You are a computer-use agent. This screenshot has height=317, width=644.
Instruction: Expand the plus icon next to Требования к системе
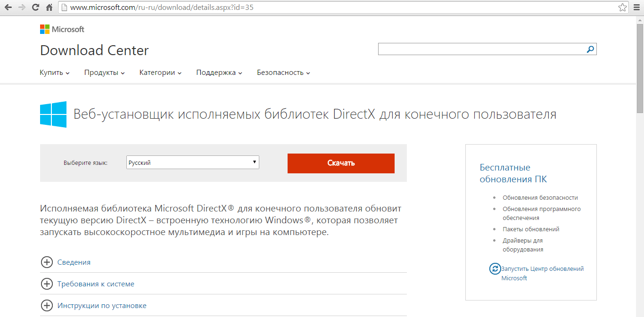[x=47, y=284]
